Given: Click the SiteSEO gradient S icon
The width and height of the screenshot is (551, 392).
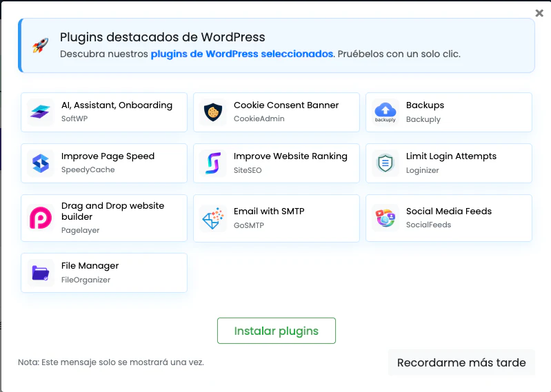Looking at the screenshot, I should pyautogui.click(x=213, y=163).
